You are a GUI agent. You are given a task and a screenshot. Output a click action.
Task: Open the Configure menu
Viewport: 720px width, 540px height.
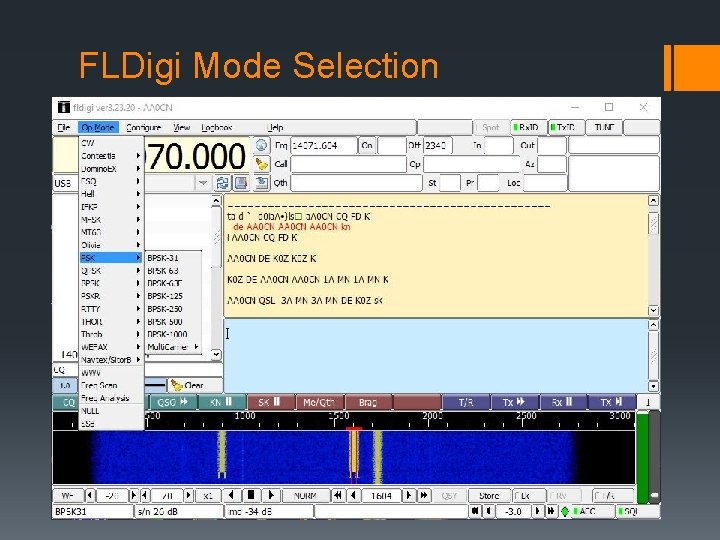click(x=143, y=128)
